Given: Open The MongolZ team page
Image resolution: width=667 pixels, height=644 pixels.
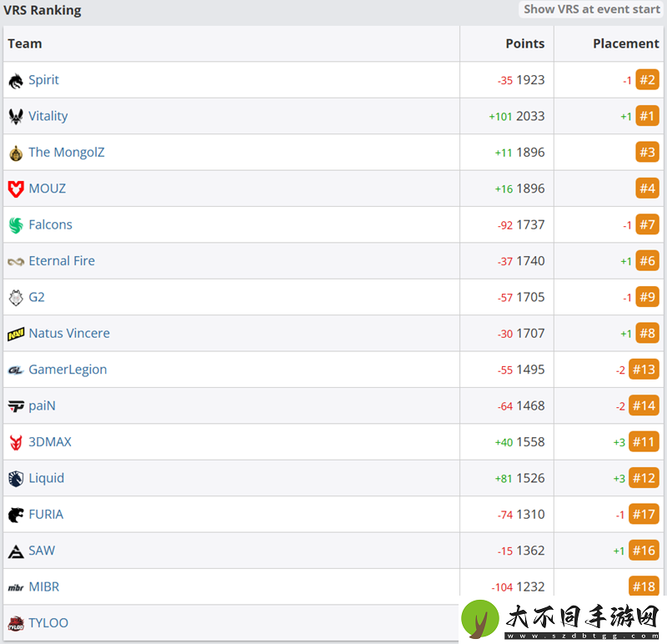Looking at the screenshot, I should click(x=67, y=152).
